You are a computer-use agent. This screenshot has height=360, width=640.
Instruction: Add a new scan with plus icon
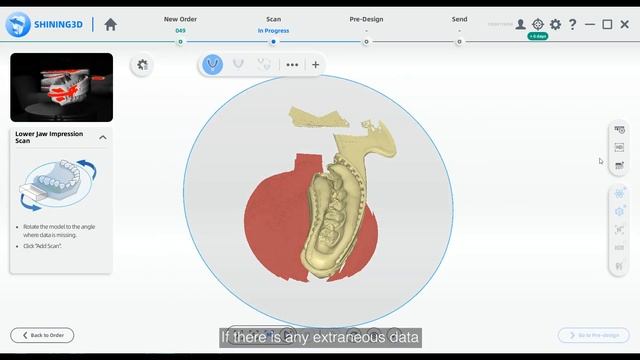point(316,64)
